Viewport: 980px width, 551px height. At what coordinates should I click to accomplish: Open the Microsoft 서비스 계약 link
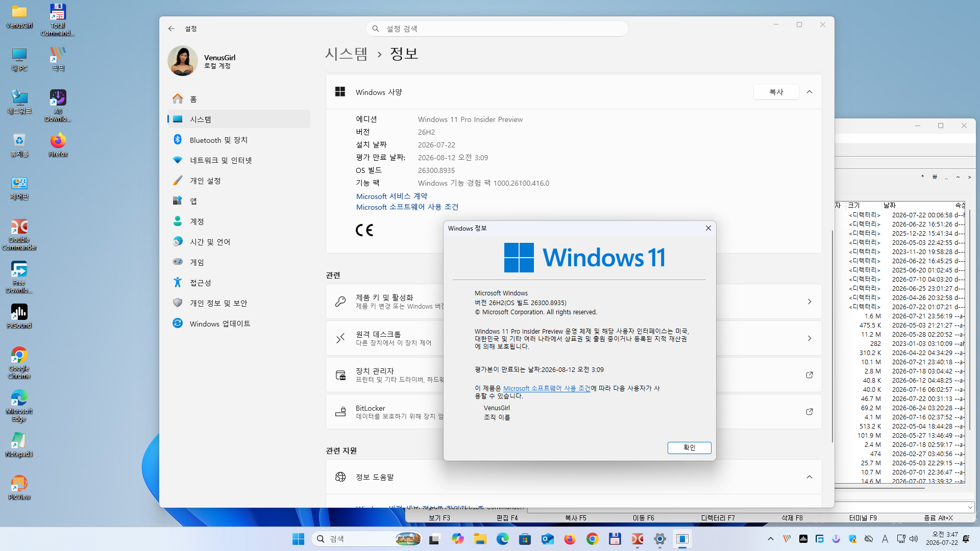392,196
